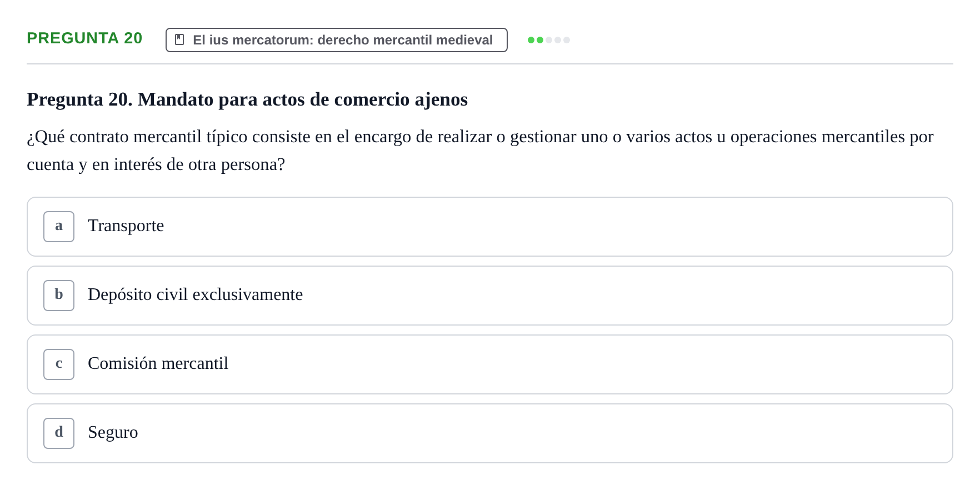Click the last gray difficulty dot
Viewport: 980px width, 490px height.
tap(567, 40)
